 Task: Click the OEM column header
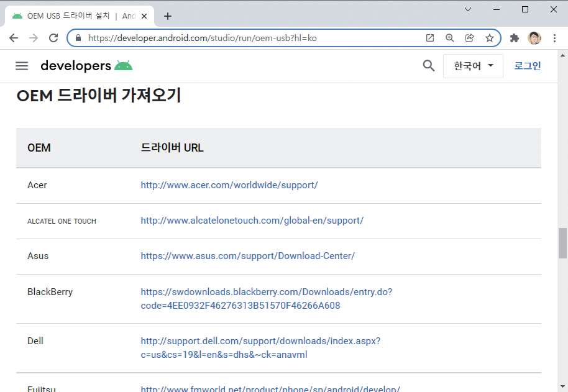[x=39, y=148]
